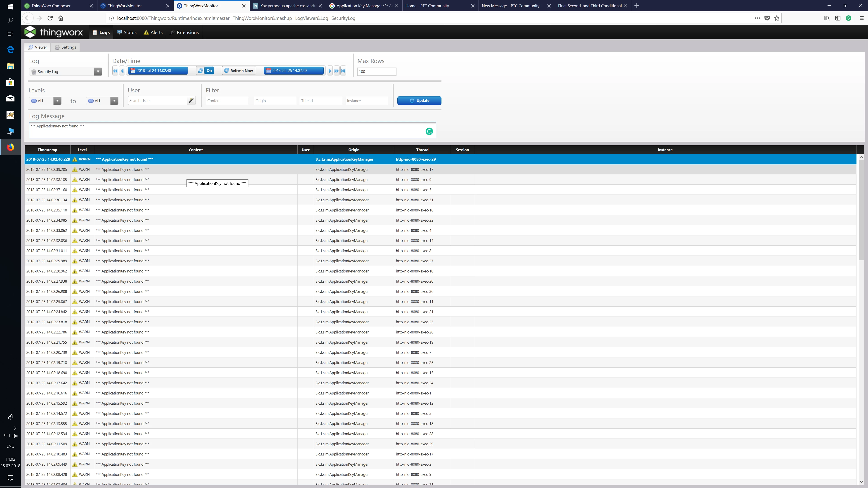Open Microsoft Store from taskbar
Screen dimensions: 868x488
[10, 82]
